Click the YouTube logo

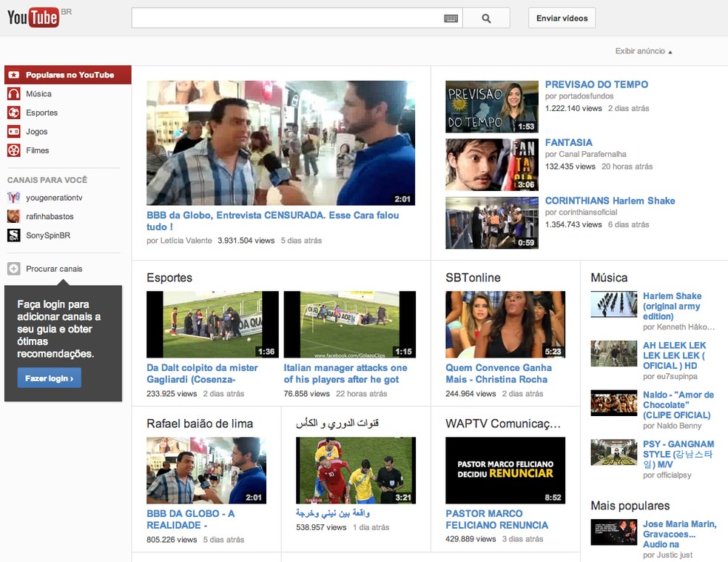tap(32, 17)
